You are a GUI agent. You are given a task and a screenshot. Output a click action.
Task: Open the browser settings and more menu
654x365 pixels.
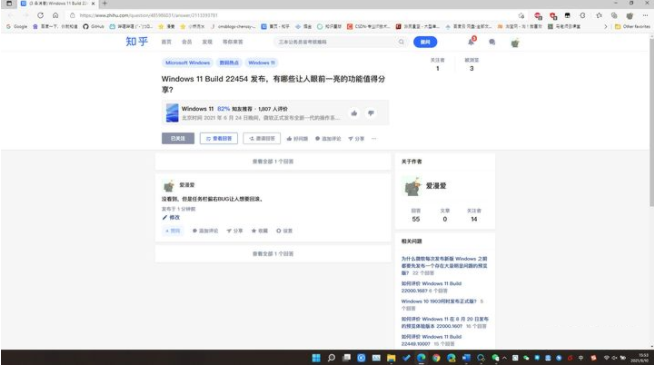pos(645,15)
